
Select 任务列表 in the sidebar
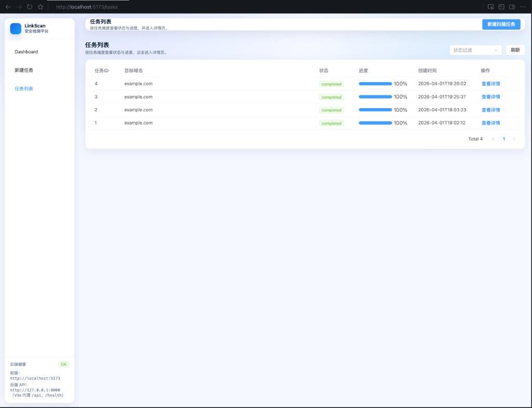tap(24, 89)
